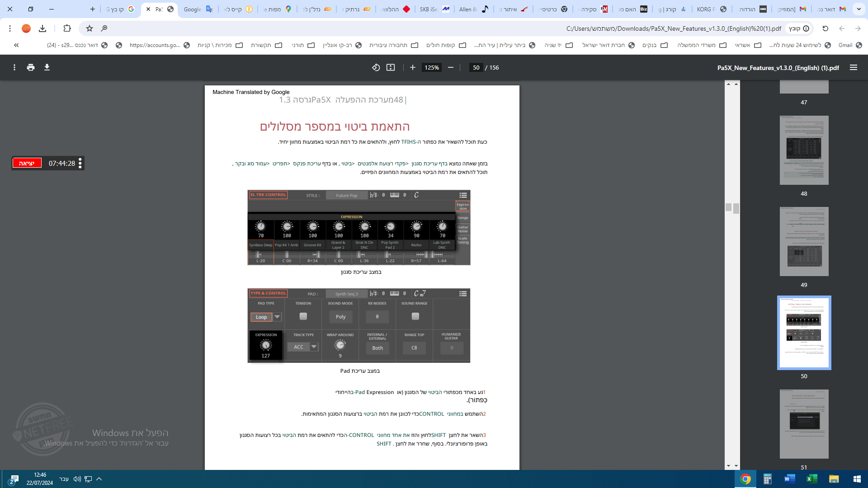Expand the בנקים bookmarks folder
This screenshot has width=868, height=488.
click(655, 45)
